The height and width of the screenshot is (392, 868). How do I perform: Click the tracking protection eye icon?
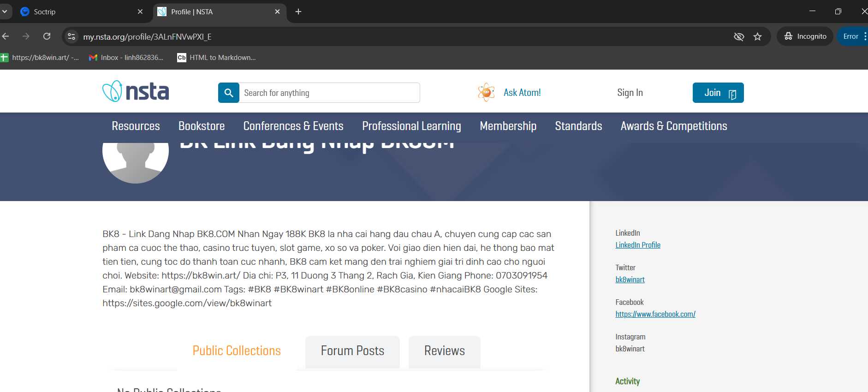point(738,36)
